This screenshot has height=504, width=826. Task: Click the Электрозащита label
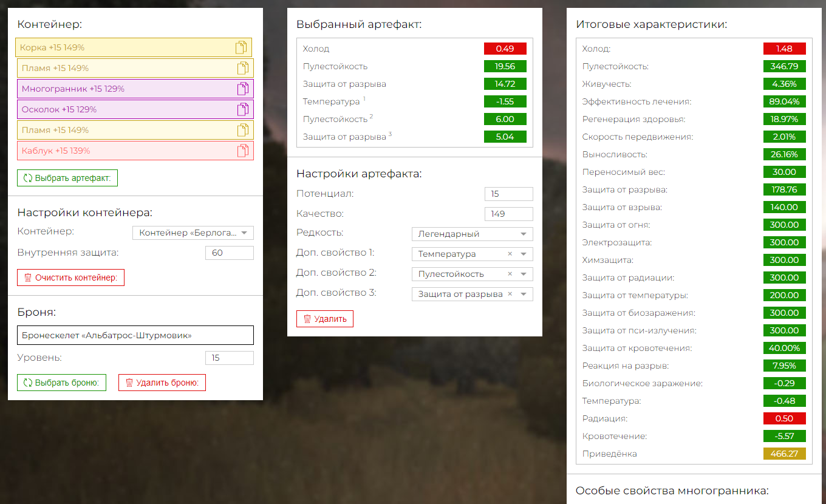616,242
